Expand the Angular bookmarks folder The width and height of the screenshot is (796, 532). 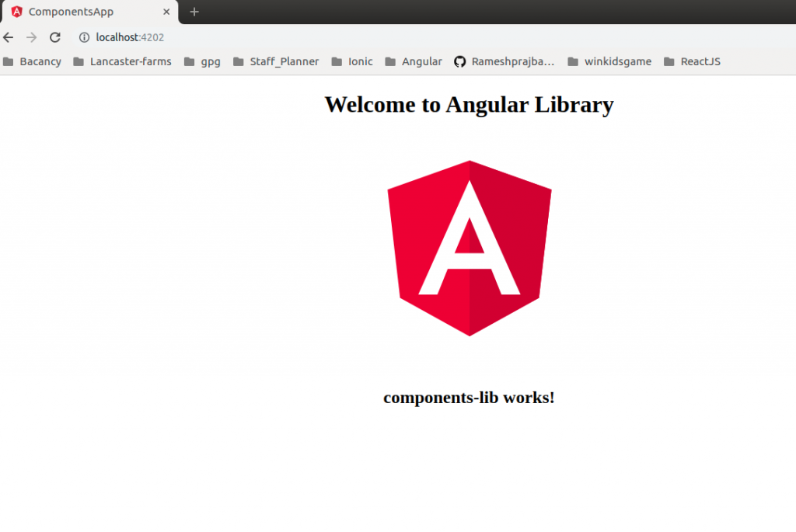coord(421,61)
